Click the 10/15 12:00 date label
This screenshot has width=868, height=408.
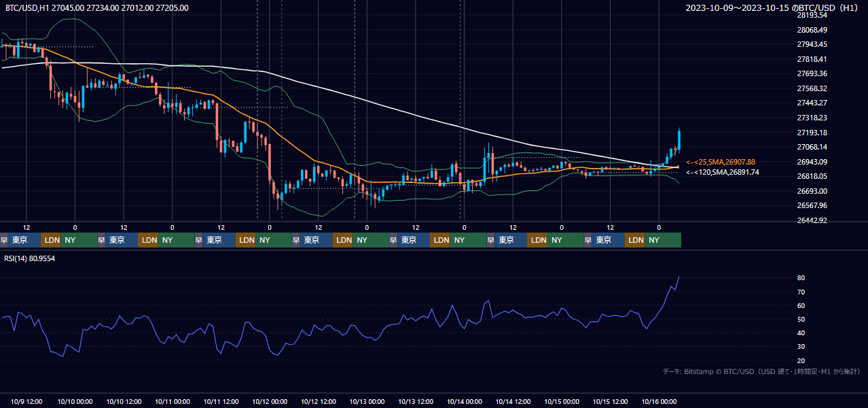point(610,401)
